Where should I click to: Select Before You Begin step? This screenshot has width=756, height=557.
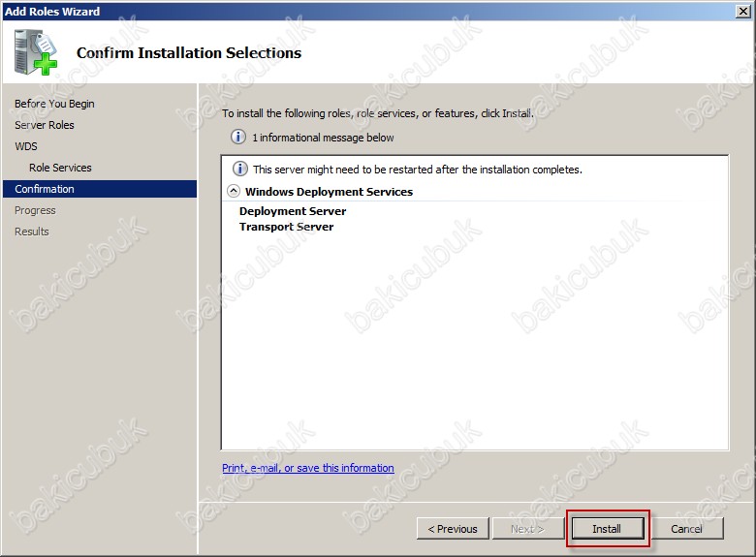(54, 104)
